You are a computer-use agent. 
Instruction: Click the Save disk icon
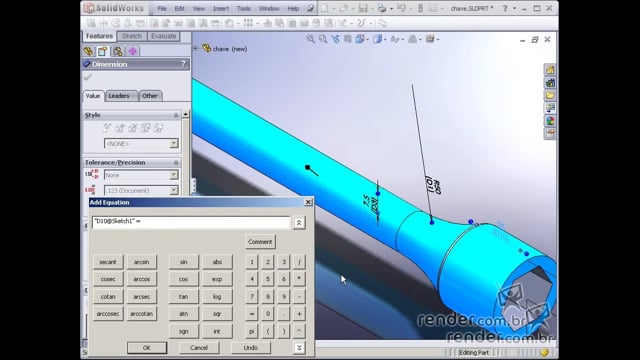363,8
